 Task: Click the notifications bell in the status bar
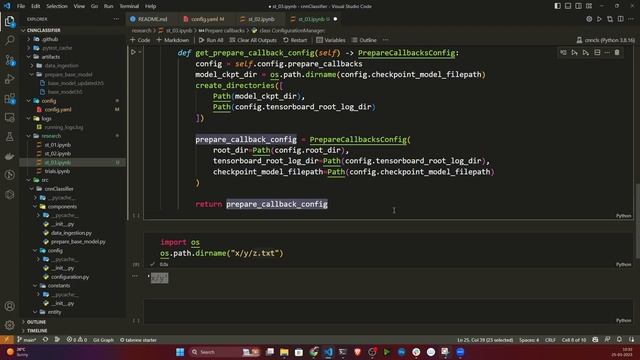[x=619, y=340]
